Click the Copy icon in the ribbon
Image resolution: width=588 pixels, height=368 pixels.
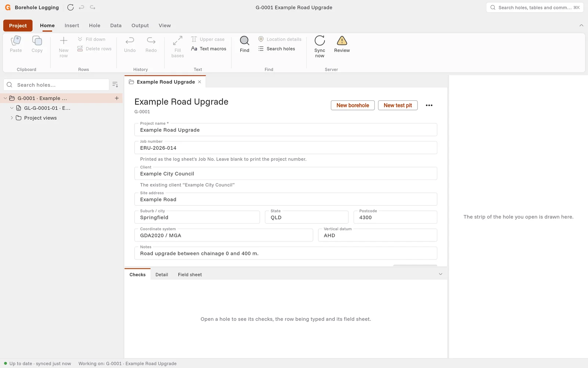tap(37, 45)
